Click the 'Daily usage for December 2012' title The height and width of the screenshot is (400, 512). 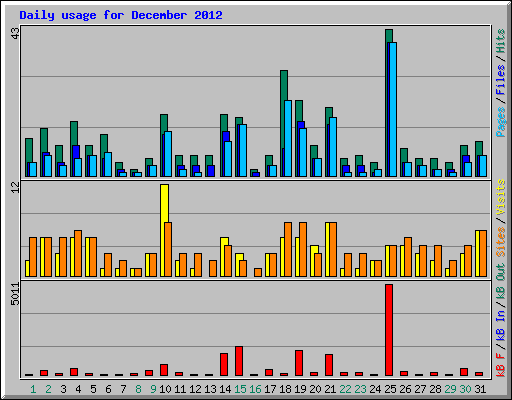[121, 16]
